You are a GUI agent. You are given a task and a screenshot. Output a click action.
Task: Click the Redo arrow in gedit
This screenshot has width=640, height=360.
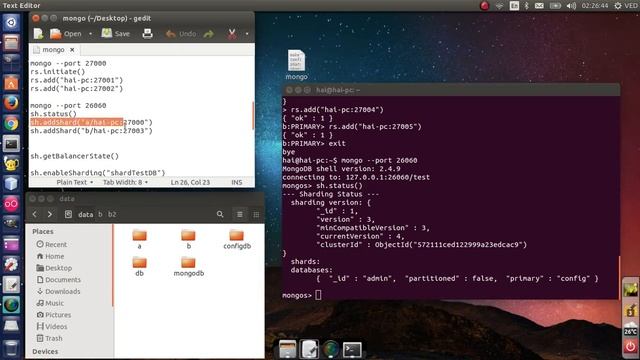click(209, 34)
